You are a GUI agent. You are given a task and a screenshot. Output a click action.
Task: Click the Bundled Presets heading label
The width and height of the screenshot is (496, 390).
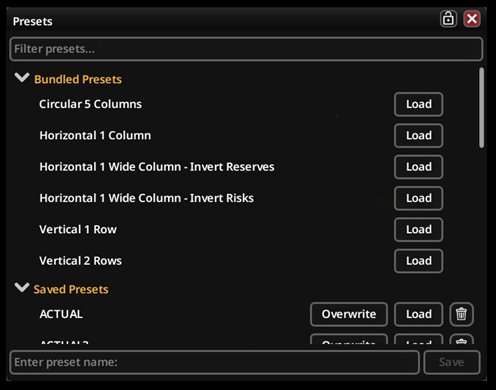point(78,79)
